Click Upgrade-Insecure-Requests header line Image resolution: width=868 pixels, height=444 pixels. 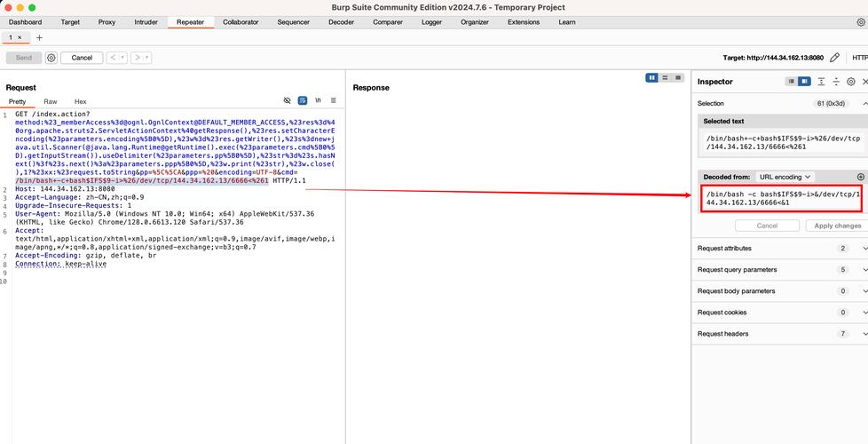click(73, 205)
